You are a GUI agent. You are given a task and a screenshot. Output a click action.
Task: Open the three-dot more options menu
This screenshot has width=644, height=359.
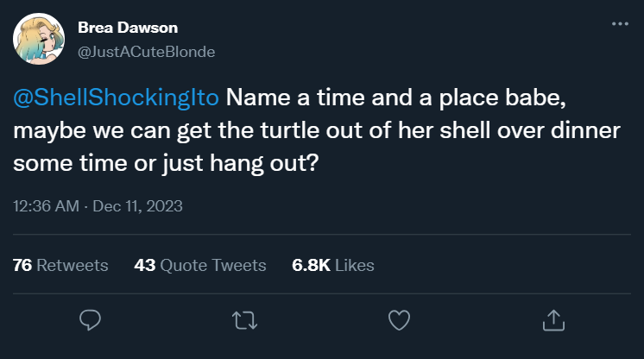pos(620,24)
